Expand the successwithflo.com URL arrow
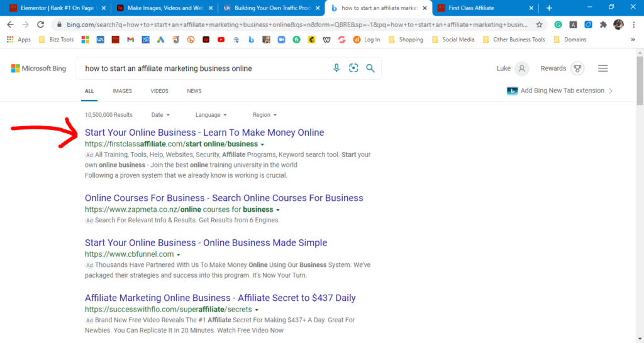644x343 pixels. point(257,310)
